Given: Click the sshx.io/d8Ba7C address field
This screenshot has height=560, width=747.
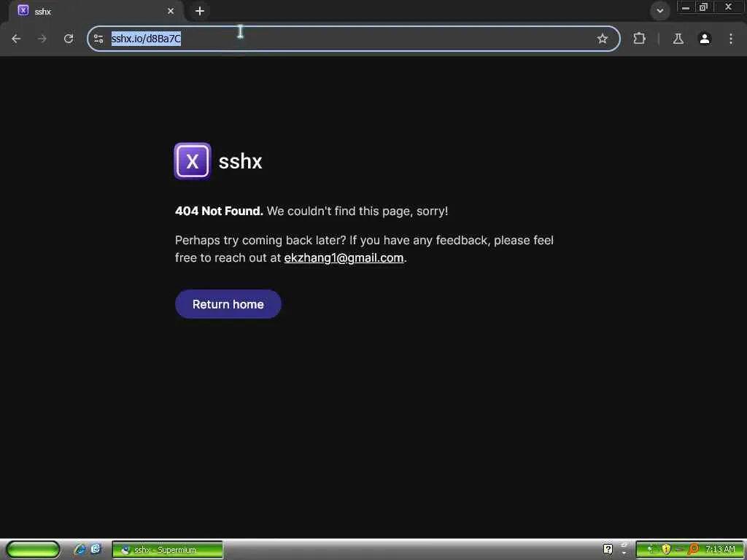Looking at the screenshot, I should 352,39.
